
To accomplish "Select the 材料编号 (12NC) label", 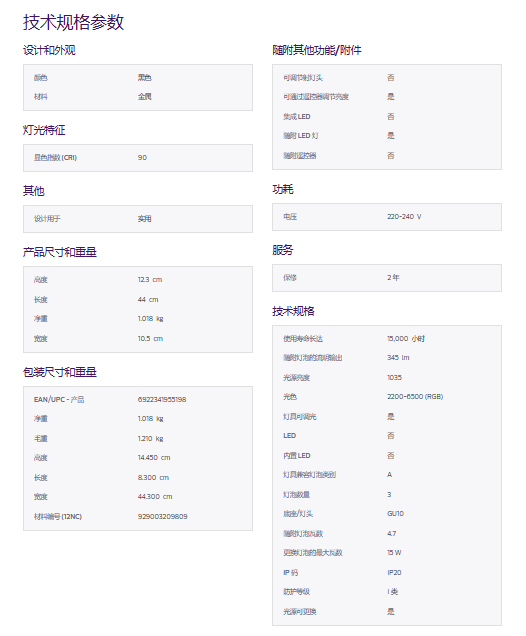I will pyautogui.click(x=58, y=516).
